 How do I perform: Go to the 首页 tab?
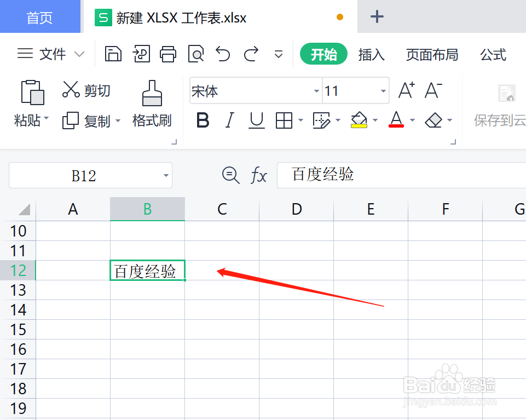click(x=40, y=17)
